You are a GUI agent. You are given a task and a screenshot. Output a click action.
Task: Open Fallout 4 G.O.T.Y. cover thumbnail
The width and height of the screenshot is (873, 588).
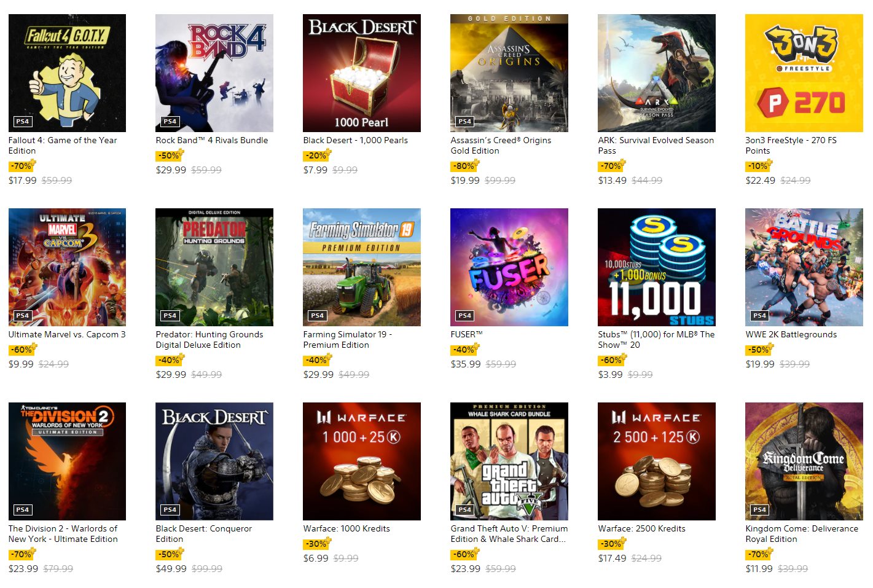point(67,73)
